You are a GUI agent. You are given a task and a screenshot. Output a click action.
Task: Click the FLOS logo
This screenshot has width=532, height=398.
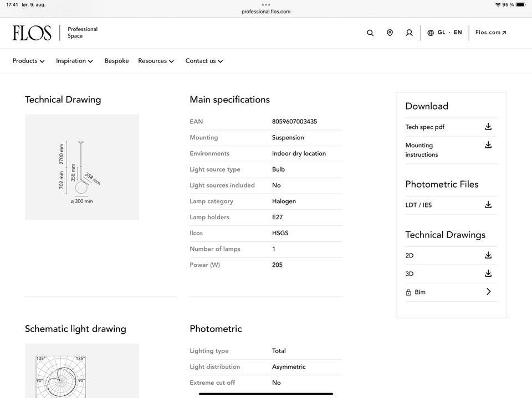click(x=32, y=33)
